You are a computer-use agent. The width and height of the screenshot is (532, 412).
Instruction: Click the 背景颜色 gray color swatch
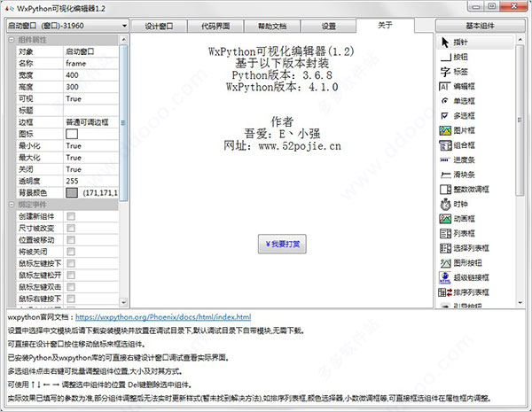pos(72,193)
